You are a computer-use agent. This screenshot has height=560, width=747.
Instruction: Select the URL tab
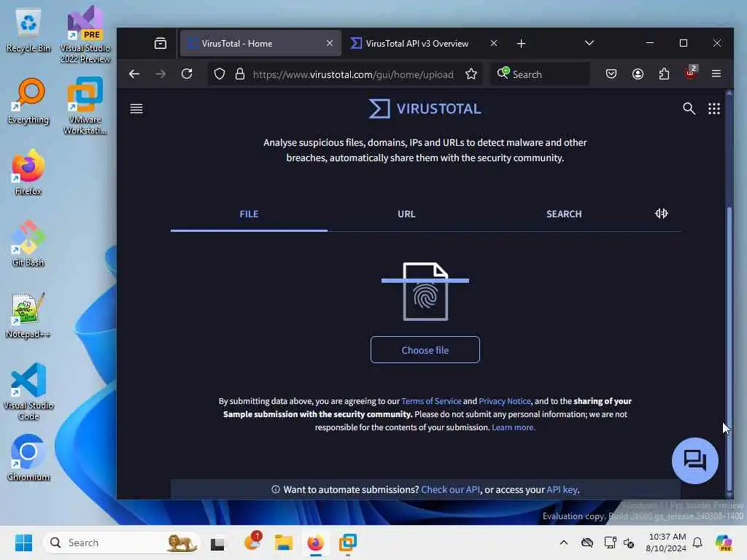[406, 214]
